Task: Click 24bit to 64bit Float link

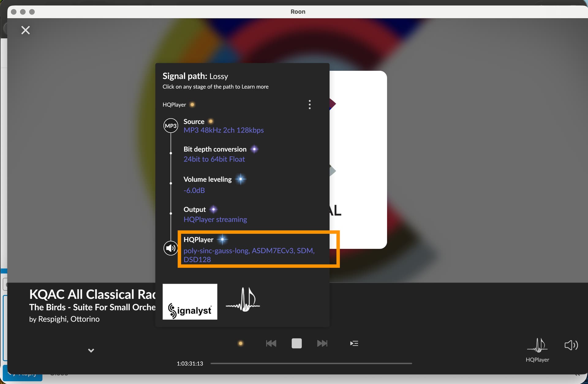Action: [214, 159]
